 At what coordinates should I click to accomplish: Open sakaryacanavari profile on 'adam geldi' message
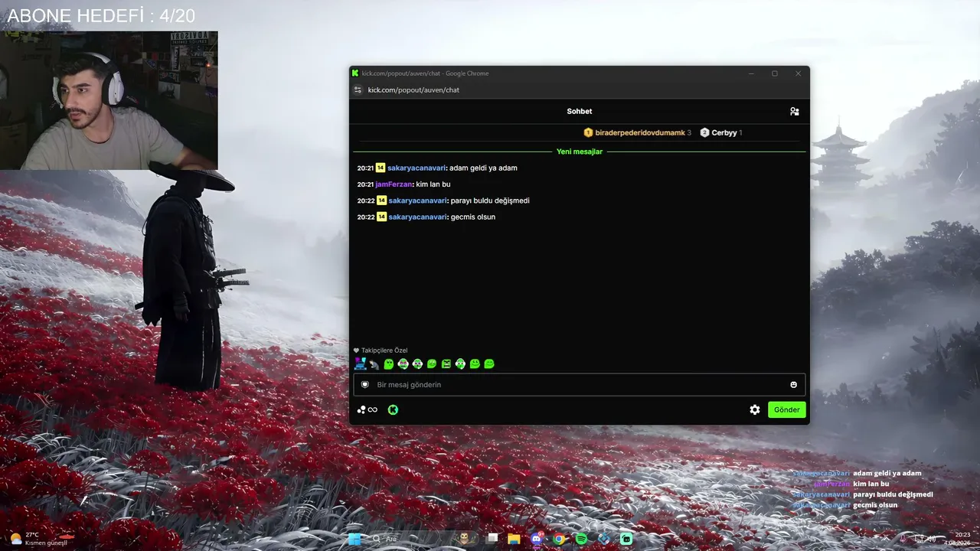pyautogui.click(x=416, y=168)
